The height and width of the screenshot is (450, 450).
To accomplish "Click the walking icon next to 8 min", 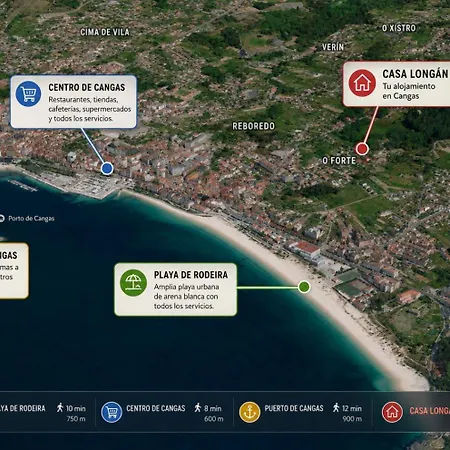I will pyautogui.click(x=198, y=407).
